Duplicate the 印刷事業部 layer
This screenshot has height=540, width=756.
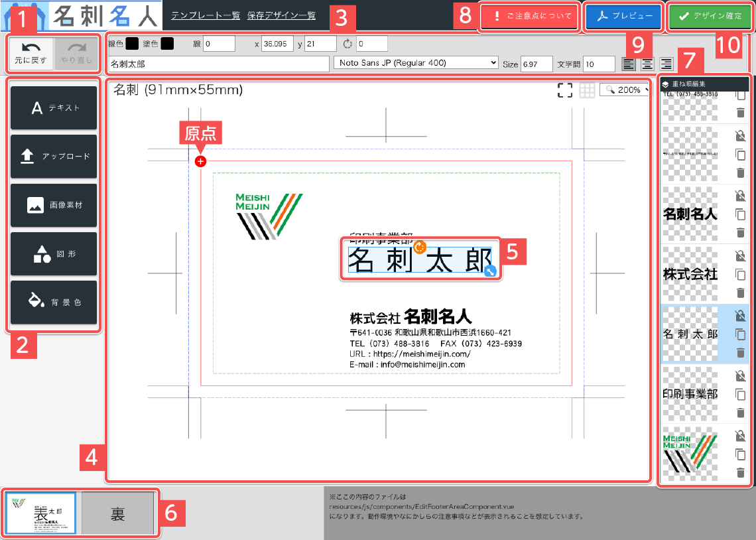tap(740, 394)
